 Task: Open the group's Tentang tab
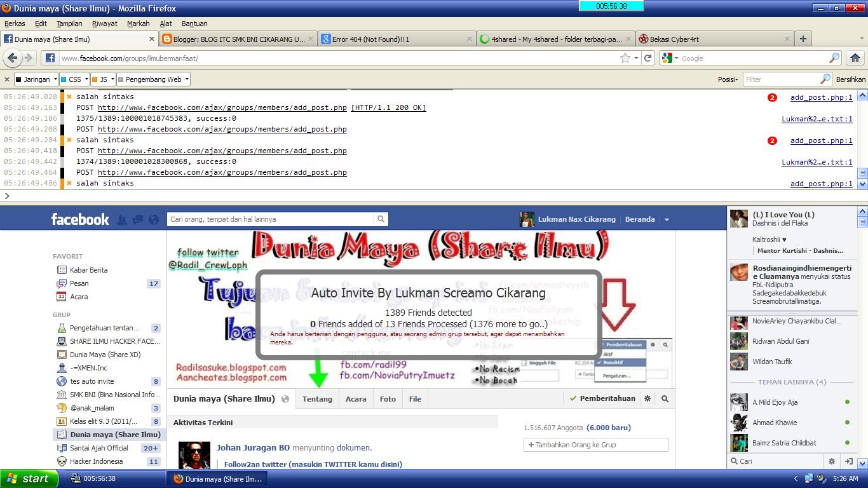pos(317,399)
